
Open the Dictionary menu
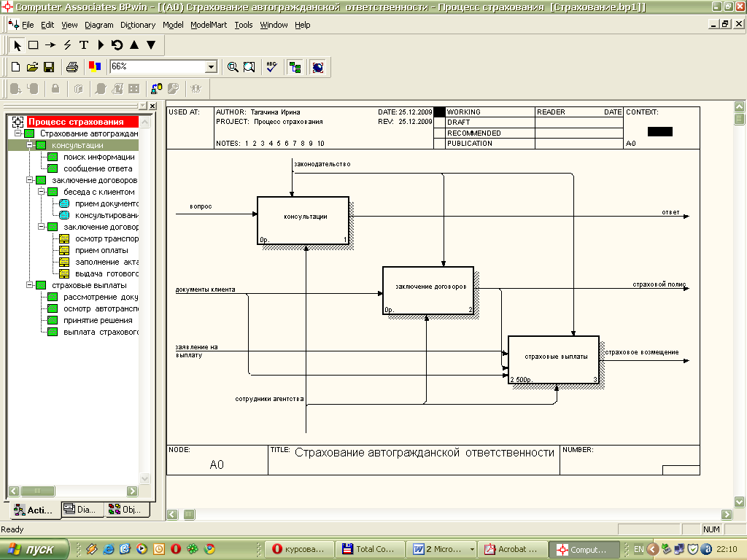[138, 25]
